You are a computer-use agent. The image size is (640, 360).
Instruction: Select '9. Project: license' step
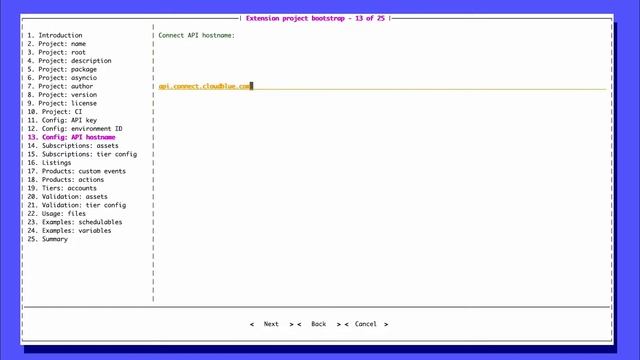tap(62, 103)
